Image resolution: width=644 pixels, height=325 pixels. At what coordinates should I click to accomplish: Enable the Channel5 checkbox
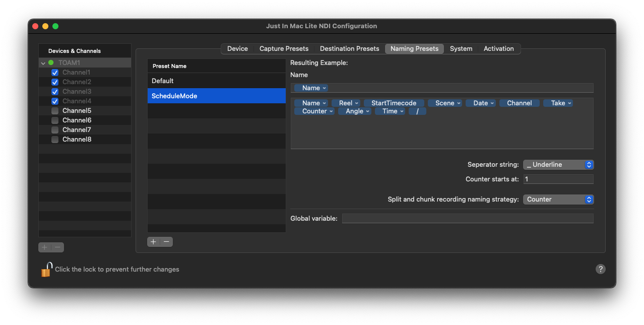(x=55, y=111)
